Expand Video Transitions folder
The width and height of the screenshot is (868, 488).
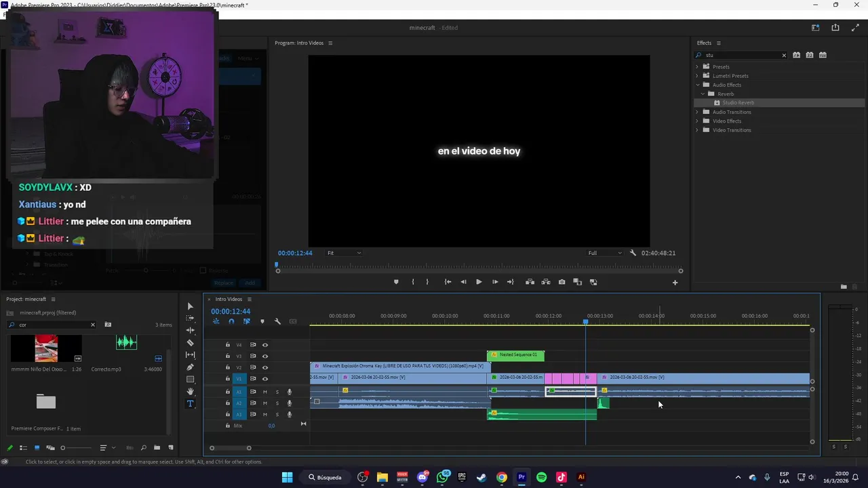tap(697, 130)
